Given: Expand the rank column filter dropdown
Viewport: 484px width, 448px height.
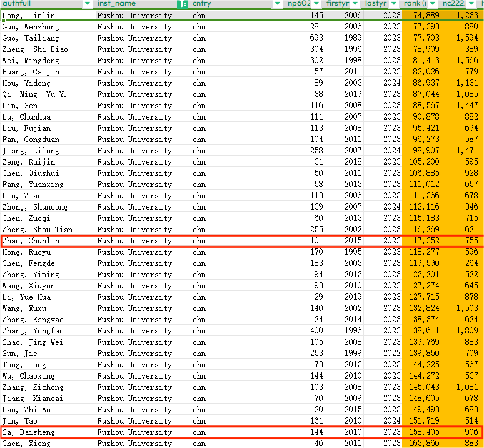Looking at the screenshot, I should point(432,4).
